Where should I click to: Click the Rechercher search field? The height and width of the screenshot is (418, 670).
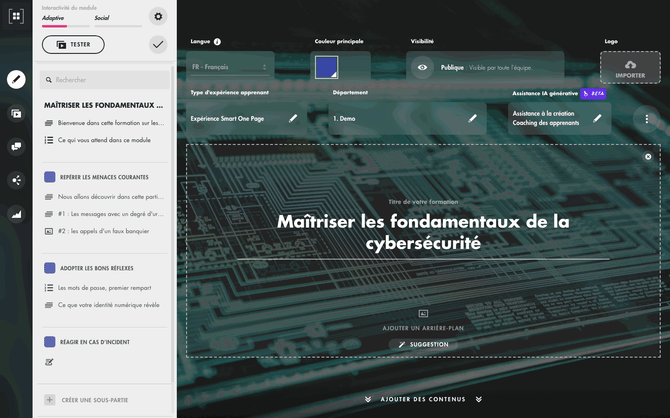(105, 80)
